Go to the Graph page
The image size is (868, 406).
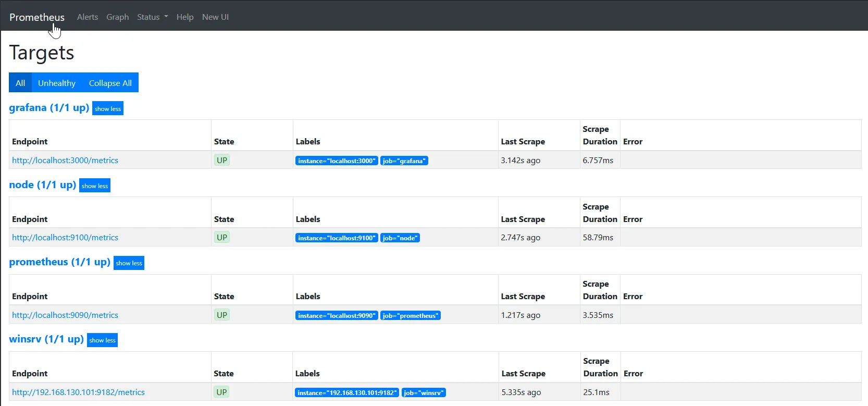[117, 17]
